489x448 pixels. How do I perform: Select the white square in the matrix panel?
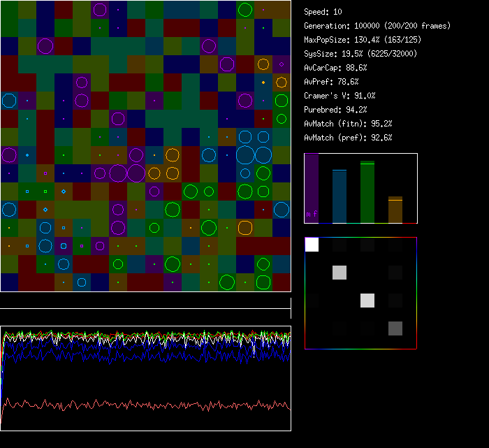point(312,245)
